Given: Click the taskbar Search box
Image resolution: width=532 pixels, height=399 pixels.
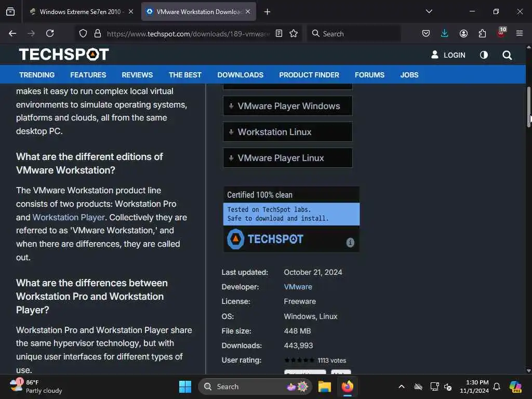Looking at the screenshot, I should (x=255, y=387).
